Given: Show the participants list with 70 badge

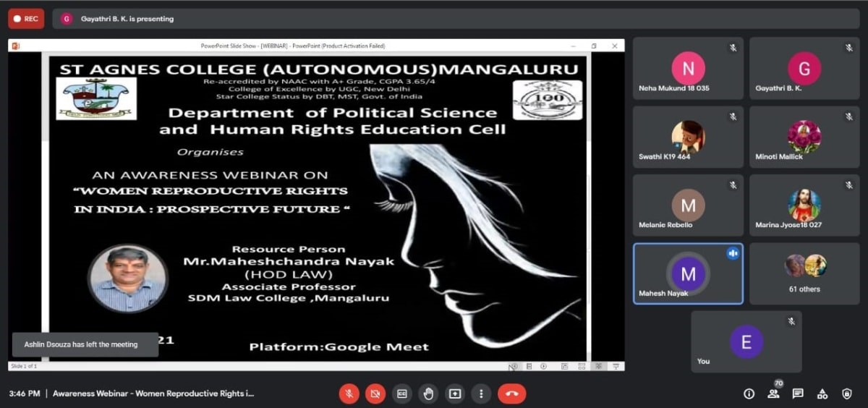Looking at the screenshot, I should (774, 394).
